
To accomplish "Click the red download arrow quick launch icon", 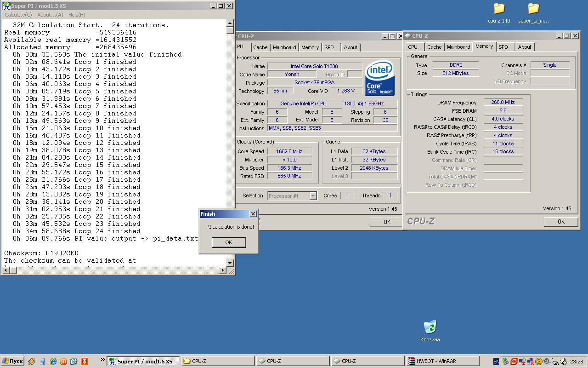I will [85, 362].
